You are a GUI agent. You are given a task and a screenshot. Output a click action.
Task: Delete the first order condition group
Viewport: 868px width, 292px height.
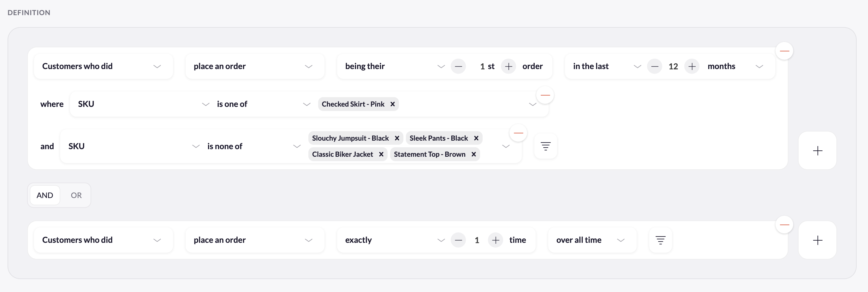coord(784,51)
